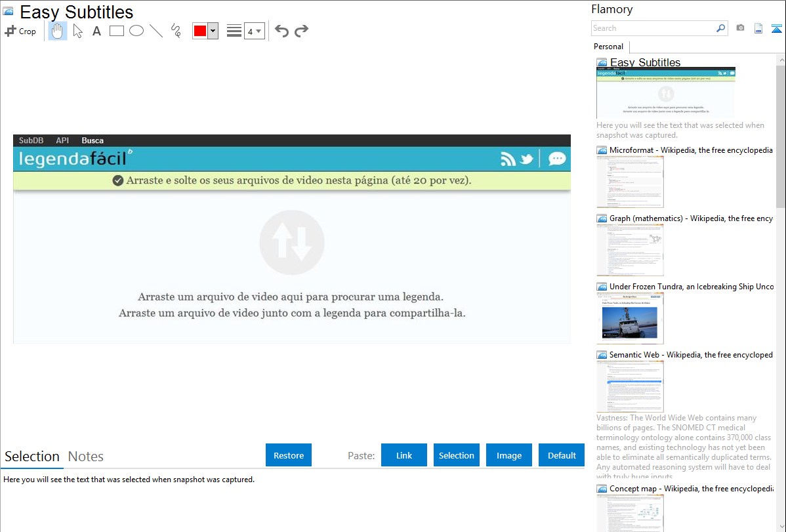Viewport: 786px width, 532px height.
Task: Click the Graph (mathematics) snapshot title
Action: pyautogui.click(x=692, y=218)
